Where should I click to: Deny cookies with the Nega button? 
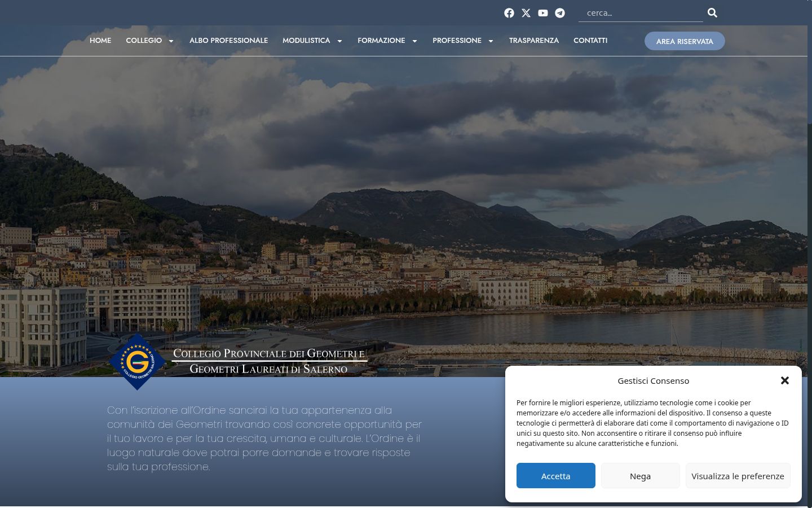pyautogui.click(x=641, y=476)
